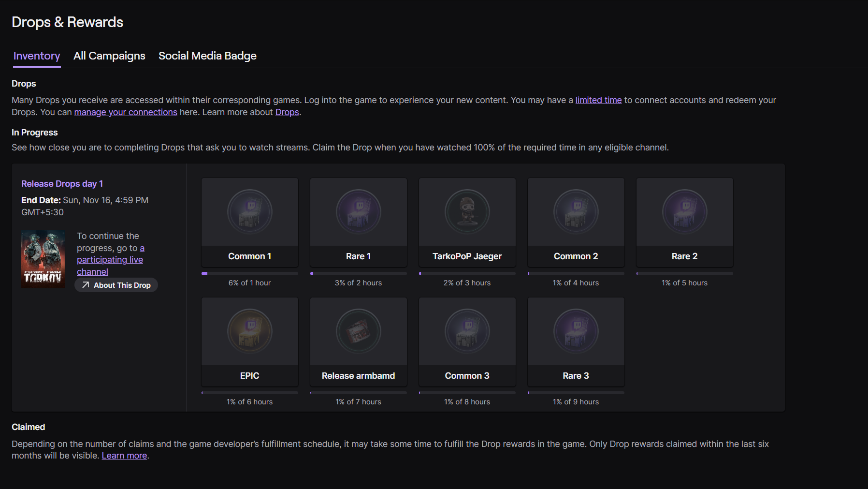Click the TarkoPoP Jaeger figurine icon
Image resolution: width=868 pixels, height=489 pixels.
coord(467,211)
